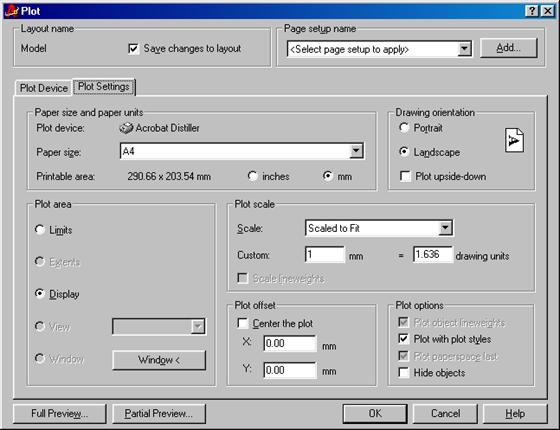This screenshot has height=430, width=560.
Task: Click the question mark help icon
Action: click(x=532, y=11)
